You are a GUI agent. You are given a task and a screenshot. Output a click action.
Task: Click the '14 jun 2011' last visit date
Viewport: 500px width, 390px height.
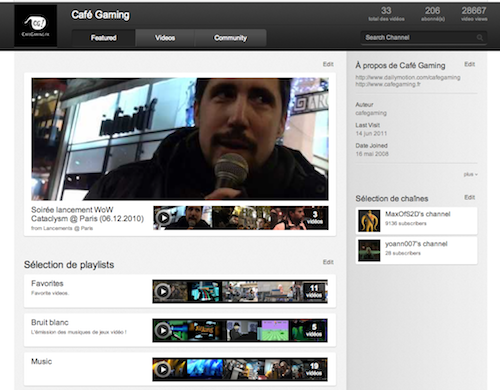coord(371,133)
